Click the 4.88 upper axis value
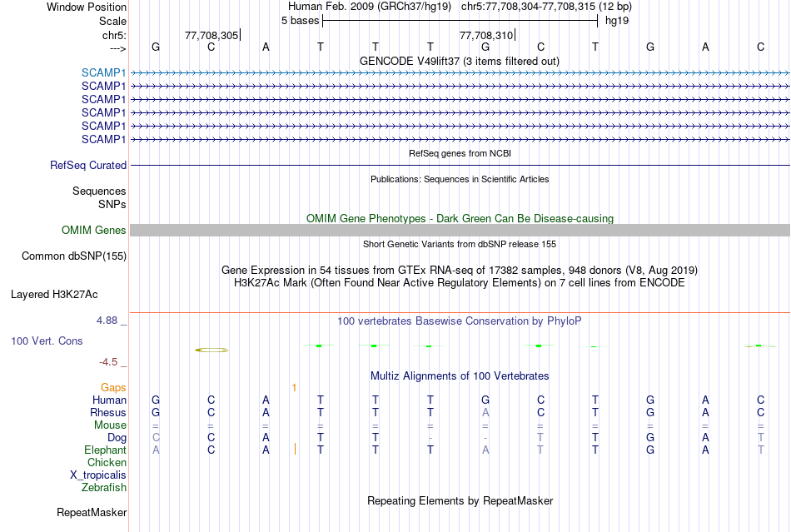791x532 pixels. [107, 321]
